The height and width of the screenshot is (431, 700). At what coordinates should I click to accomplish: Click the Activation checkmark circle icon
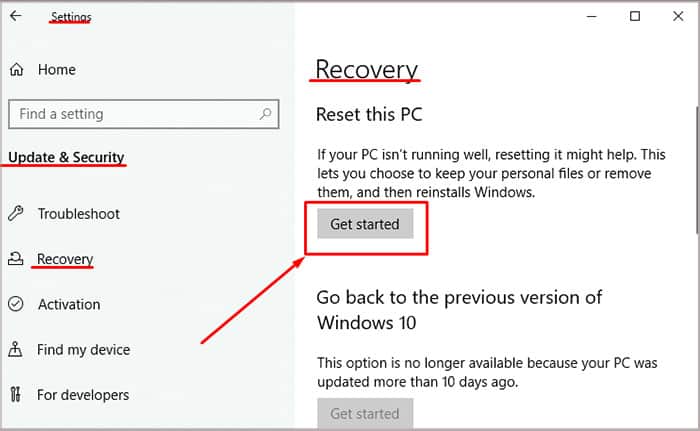click(x=16, y=304)
